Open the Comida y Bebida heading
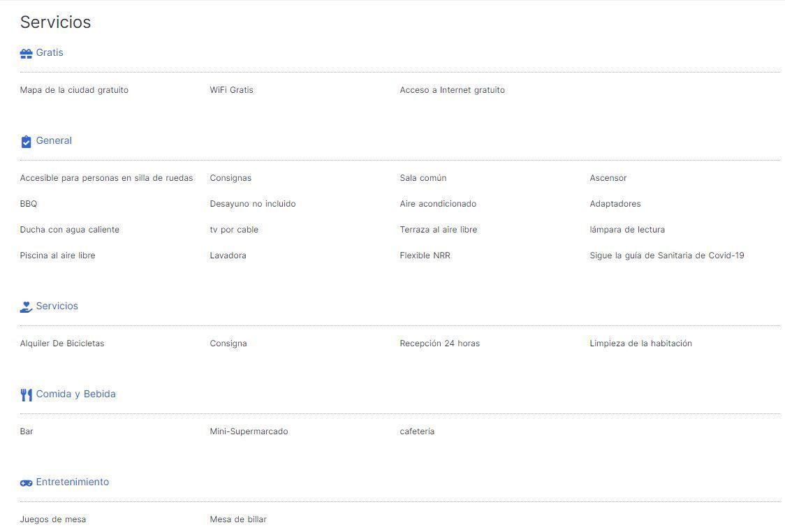Screen dimensions: 785x532 [x=75, y=394]
